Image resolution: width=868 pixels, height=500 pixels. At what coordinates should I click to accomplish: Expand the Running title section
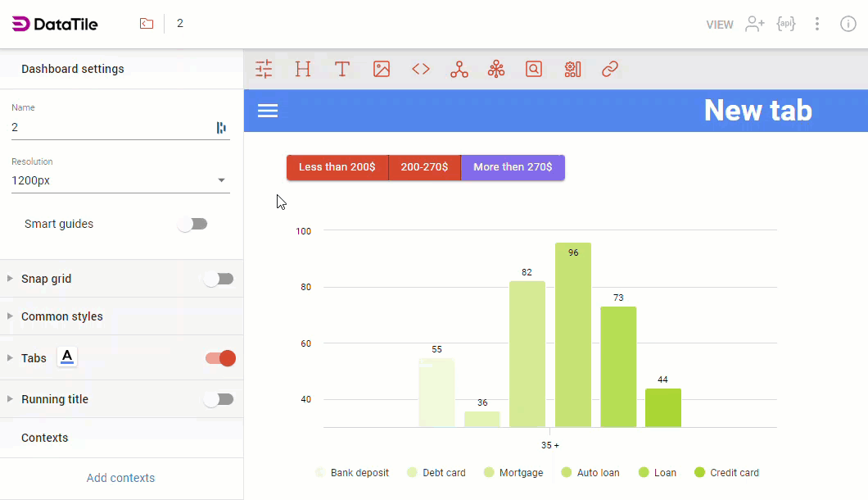pyautogui.click(x=55, y=399)
